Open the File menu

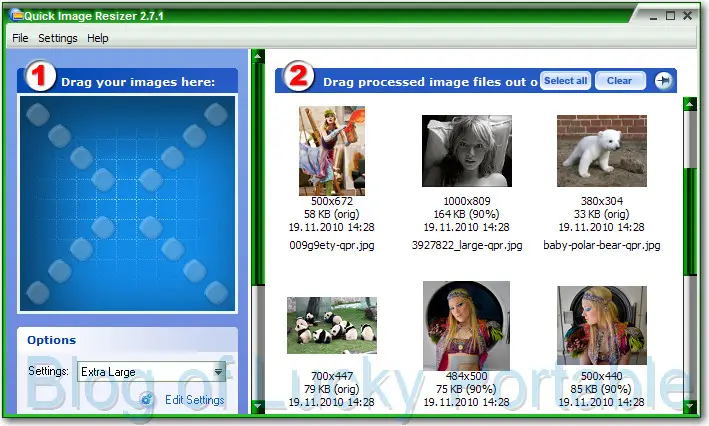20,38
